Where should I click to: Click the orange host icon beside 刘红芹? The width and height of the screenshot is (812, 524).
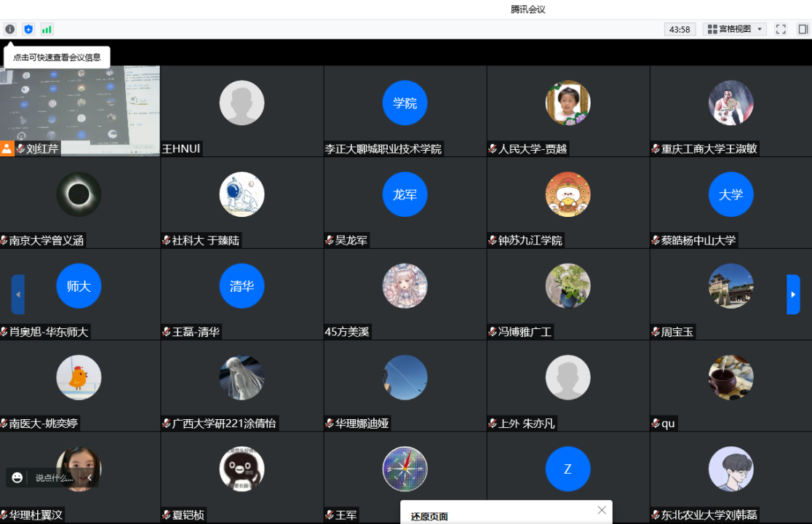tap(7, 148)
